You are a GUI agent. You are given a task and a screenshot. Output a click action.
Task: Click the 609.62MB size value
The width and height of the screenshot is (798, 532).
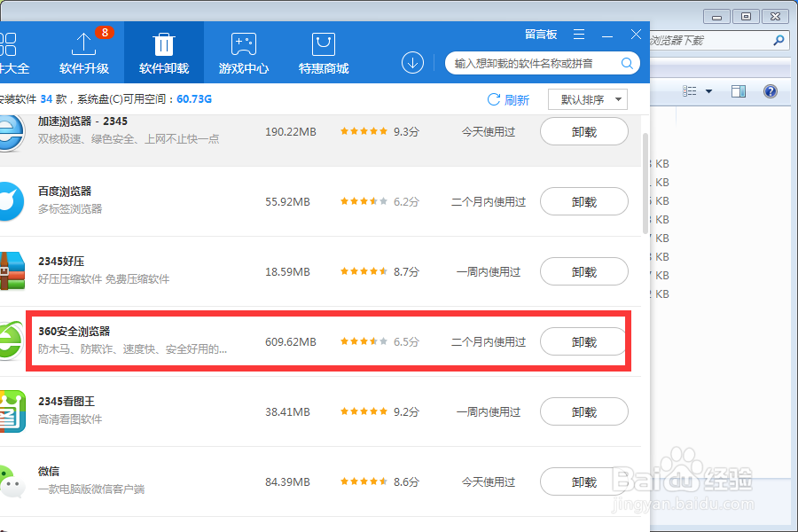point(291,341)
